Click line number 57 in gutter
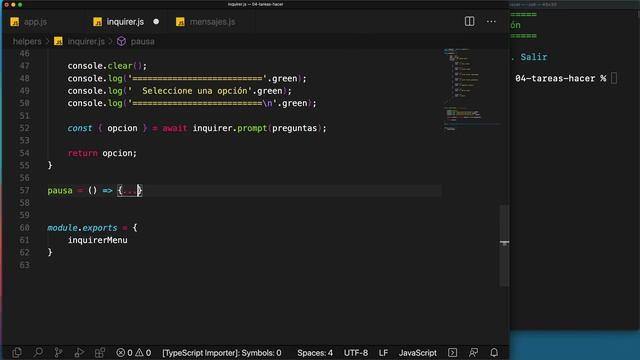Viewport: 640px width, 360px height. 24,190
